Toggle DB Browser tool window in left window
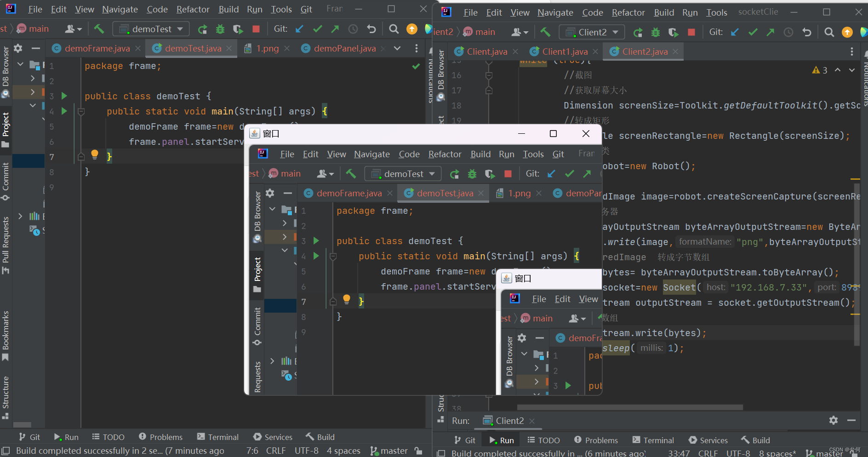The height and width of the screenshot is (457, 868). (x=6, y=72)
